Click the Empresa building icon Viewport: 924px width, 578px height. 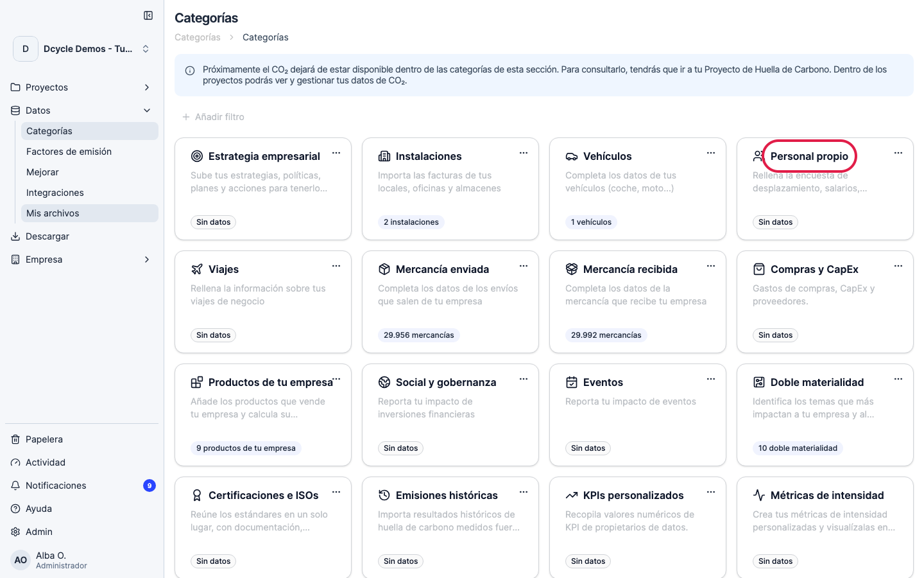pyautogui.click(x=15, y=259)
